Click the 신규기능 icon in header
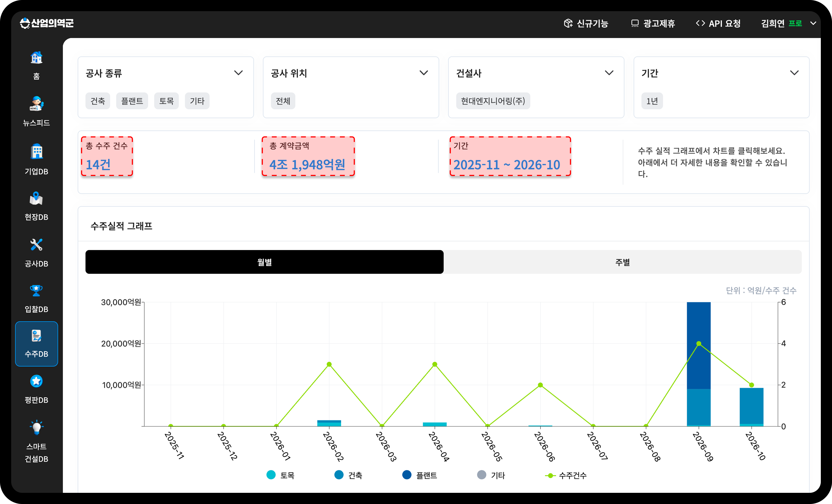The image size is (832, 504). (568, 23)
